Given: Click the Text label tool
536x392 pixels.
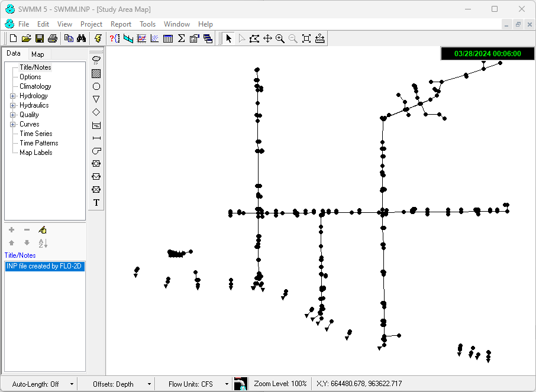Looking at the screenshot, I should 96,203.
